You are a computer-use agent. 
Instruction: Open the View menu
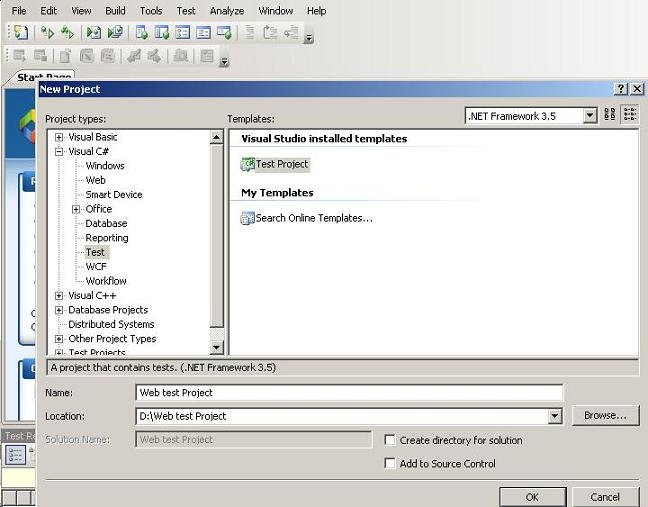(x=81, y=11)
